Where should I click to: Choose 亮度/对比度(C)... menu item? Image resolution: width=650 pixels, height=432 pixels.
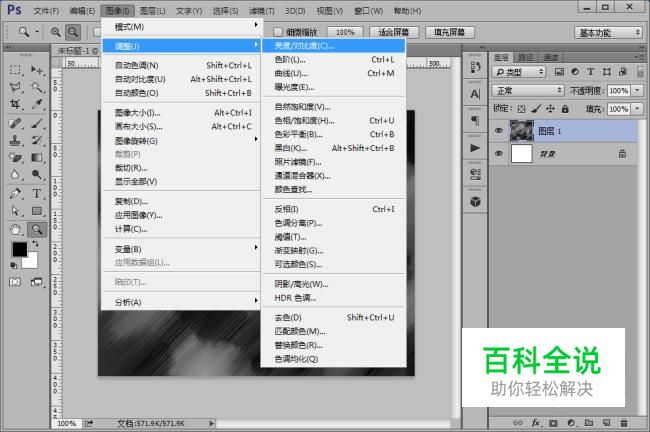[x=334, y=46]
